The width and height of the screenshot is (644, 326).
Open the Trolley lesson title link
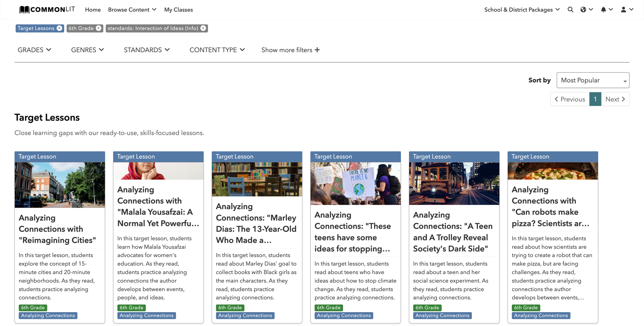tap(453, 232)
